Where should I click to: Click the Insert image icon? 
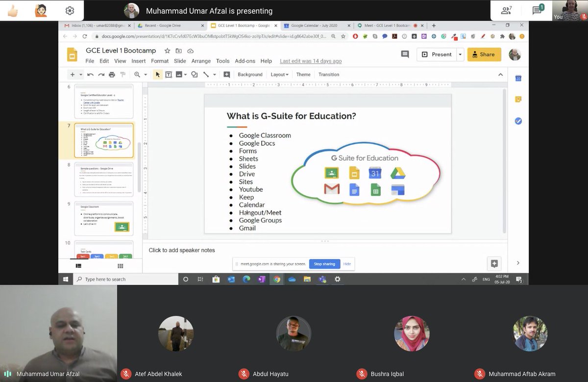click(179, 75)
